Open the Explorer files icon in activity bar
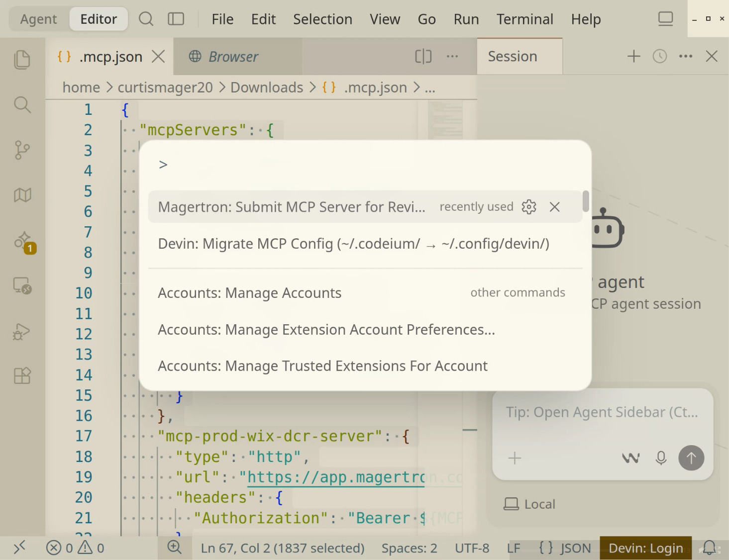 point(22,60)
